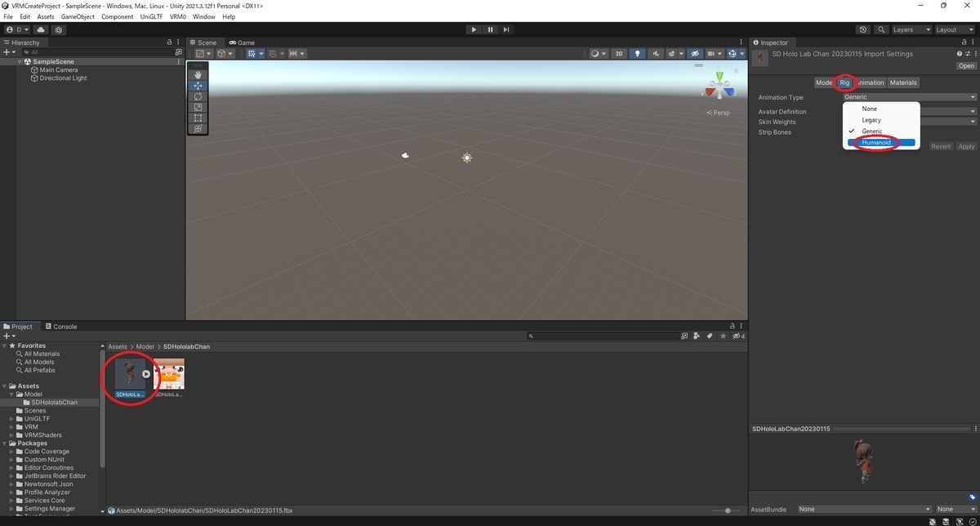Collapse the Favorites group
Viewport: 980px width, 526px height.
tap(6, 345)
